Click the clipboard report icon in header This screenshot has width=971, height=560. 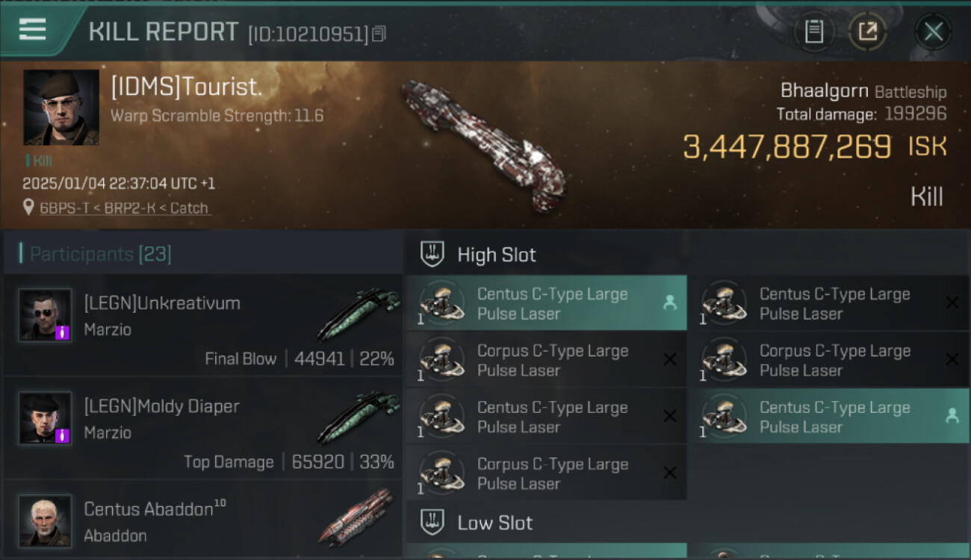pyautogui.click(x=814, y=31)
